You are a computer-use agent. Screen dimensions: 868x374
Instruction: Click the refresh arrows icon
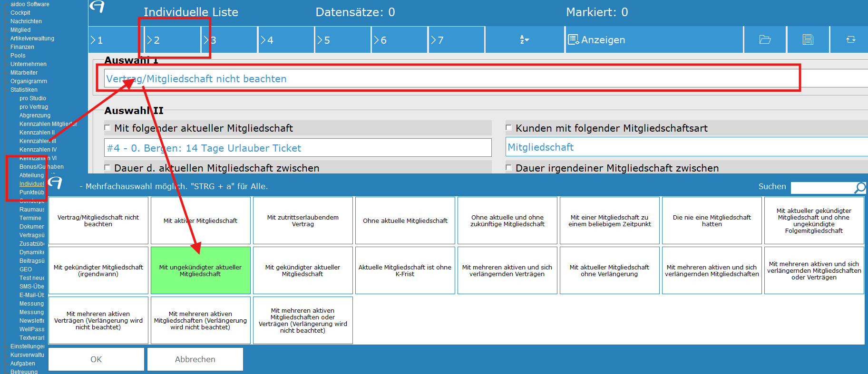point(850,39)
